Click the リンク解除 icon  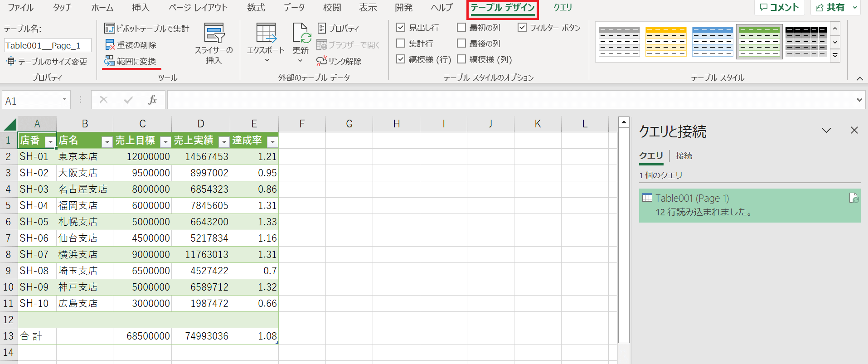321,61
